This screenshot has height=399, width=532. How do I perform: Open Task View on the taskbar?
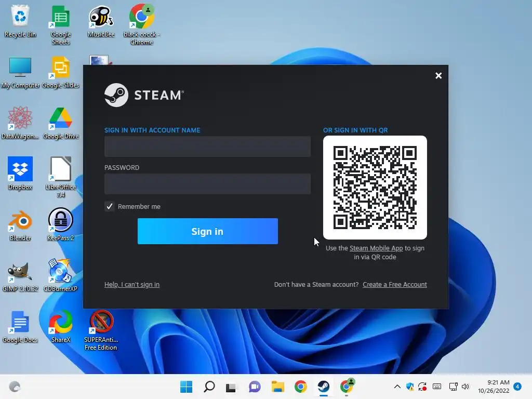click(231, 387)
